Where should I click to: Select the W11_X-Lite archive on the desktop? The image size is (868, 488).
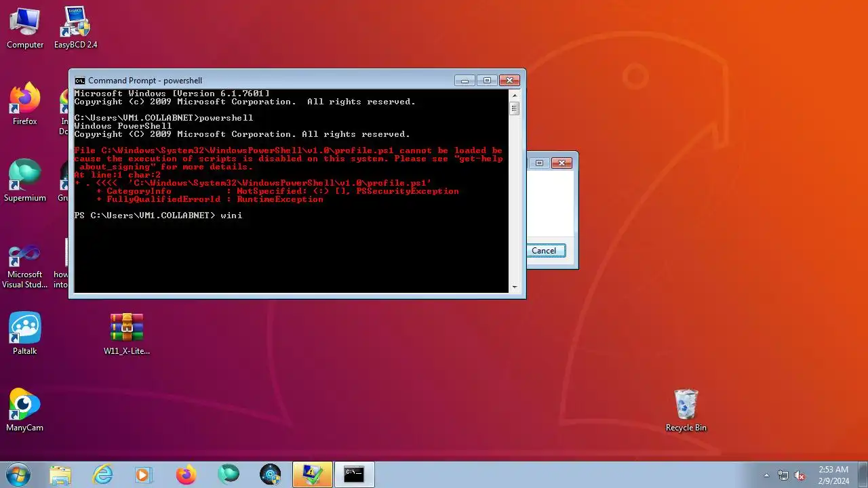[x=127, y=335]
